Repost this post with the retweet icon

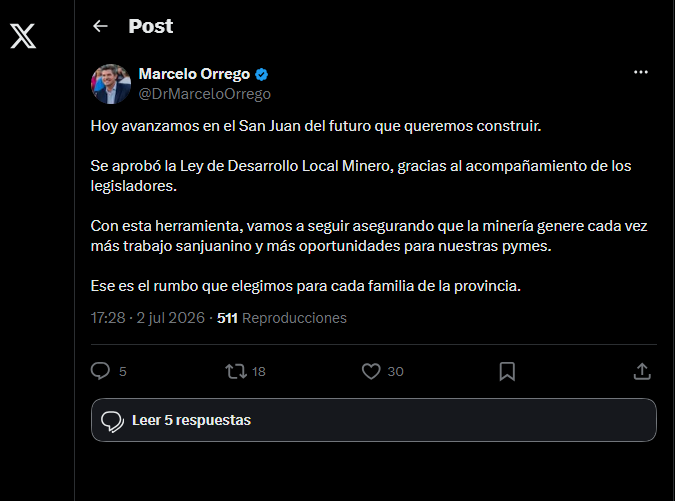click(236, 371)
